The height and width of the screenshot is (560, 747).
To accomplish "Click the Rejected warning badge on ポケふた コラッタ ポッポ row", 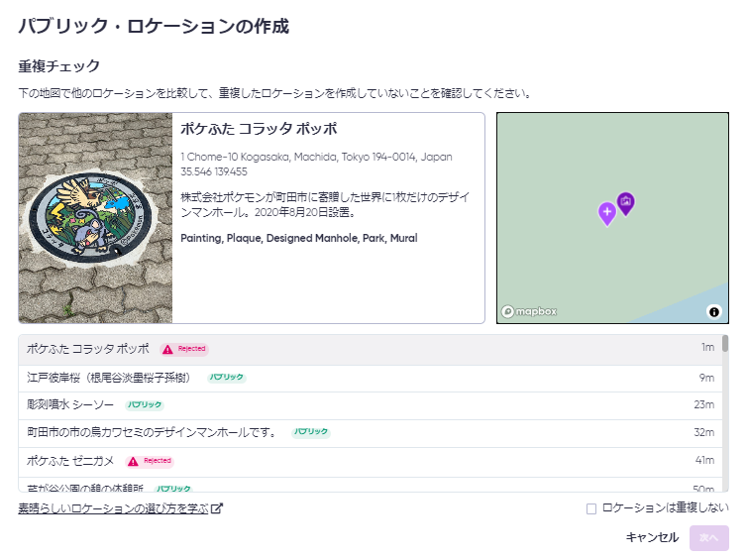I will point(184,349).
